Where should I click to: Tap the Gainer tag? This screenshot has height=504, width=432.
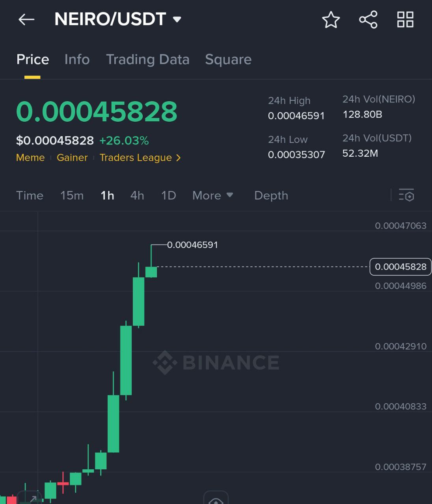(x=72, y=157)
